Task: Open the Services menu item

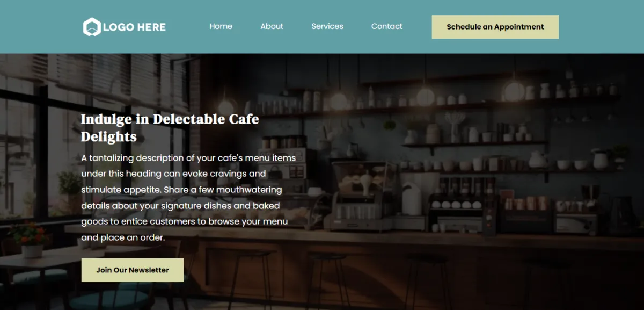Action: click(327, 26)
